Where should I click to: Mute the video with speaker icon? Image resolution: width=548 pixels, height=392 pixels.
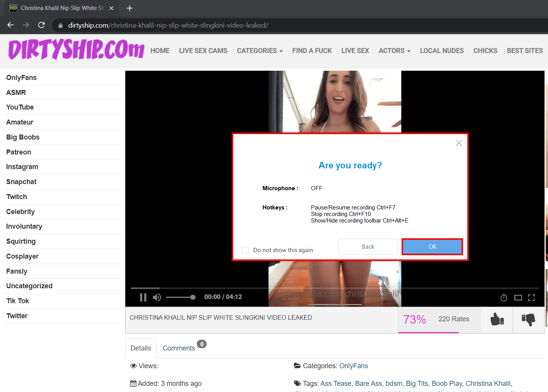[157, 297]
